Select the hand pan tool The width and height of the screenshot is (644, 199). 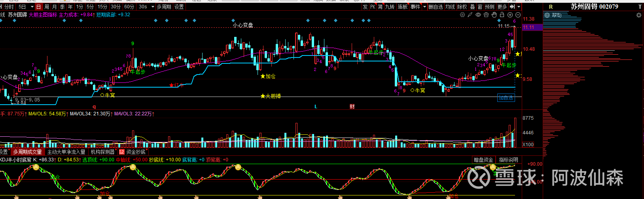[x=494, y=15]
